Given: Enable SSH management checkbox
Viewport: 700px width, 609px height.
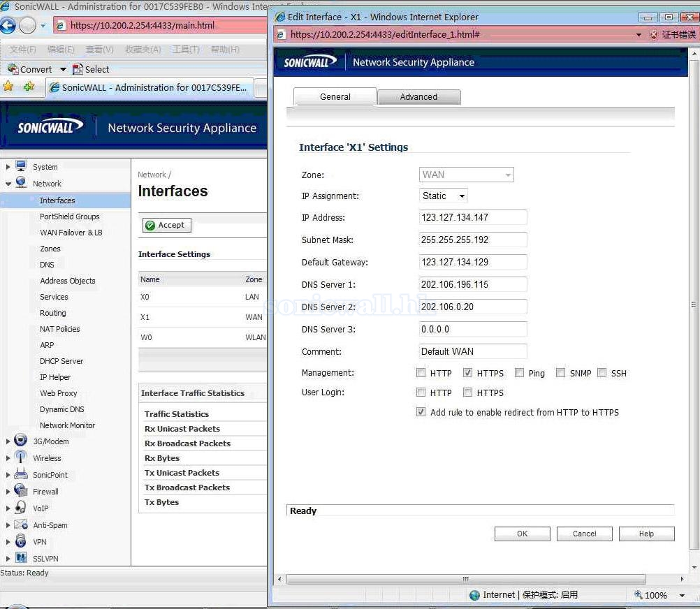Looking at the screenshot, I should click(601, 372).
